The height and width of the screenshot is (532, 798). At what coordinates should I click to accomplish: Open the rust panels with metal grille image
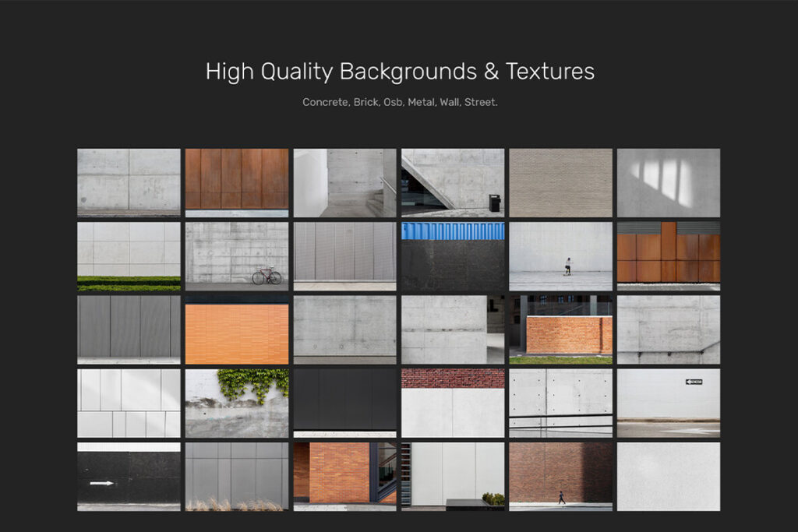[668, 256]
